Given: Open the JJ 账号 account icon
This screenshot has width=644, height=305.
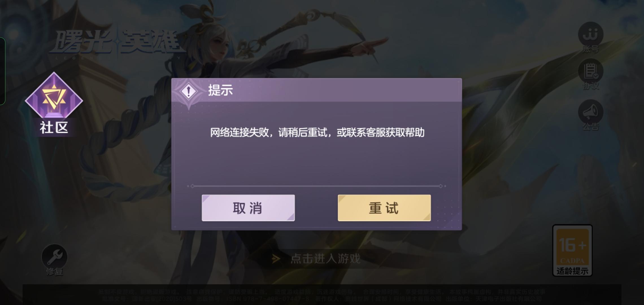Looking at the screenshot, I should [591, 35].
